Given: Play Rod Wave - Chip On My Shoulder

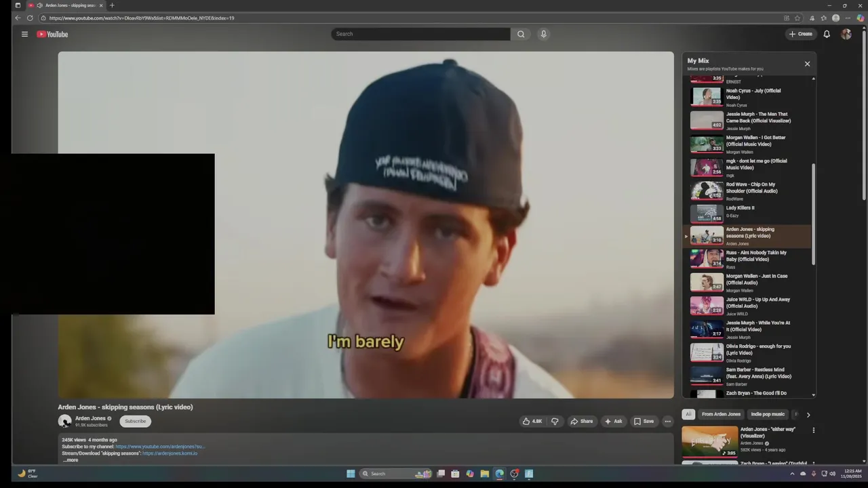Looking at the screenshot, I should (746, 190).
